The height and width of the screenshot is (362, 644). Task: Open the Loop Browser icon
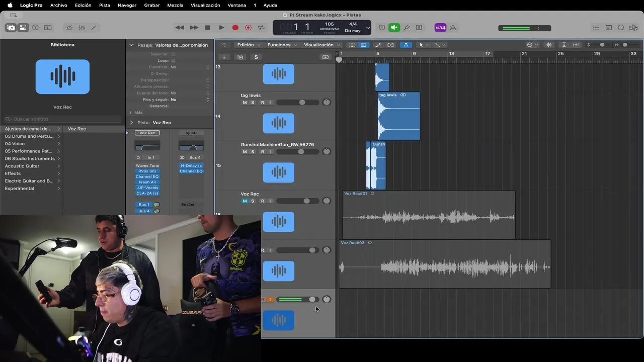pyautogui.click(x=621, y=28)
